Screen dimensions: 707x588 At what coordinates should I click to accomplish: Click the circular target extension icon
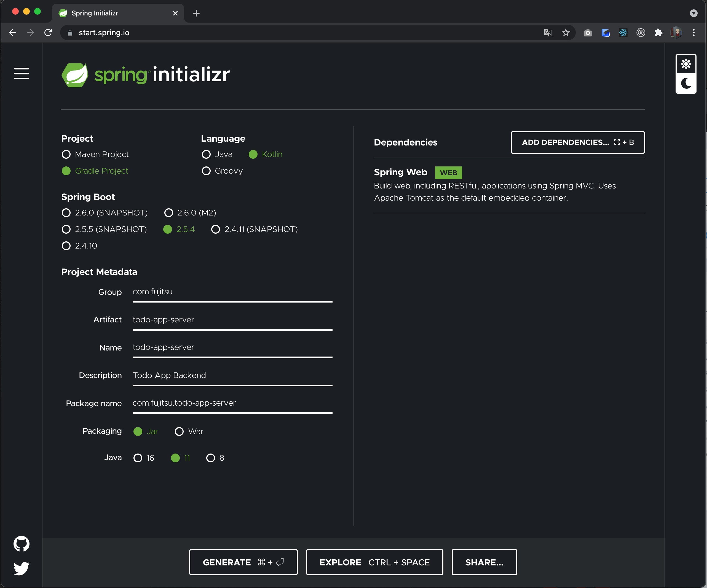pos(641,33)
